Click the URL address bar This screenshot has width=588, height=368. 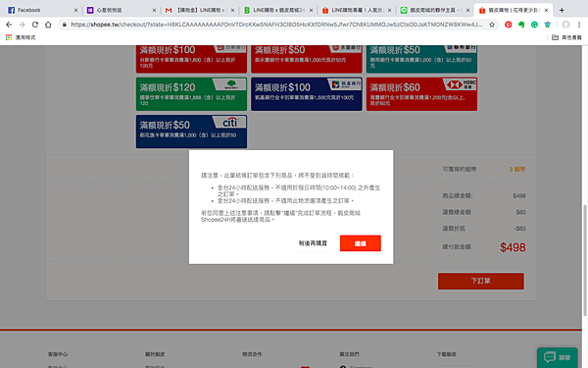point(276,25)
